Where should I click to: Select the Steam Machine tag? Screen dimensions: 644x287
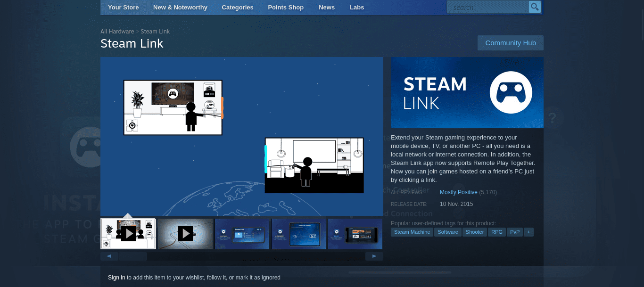click(x=412, y=232)
